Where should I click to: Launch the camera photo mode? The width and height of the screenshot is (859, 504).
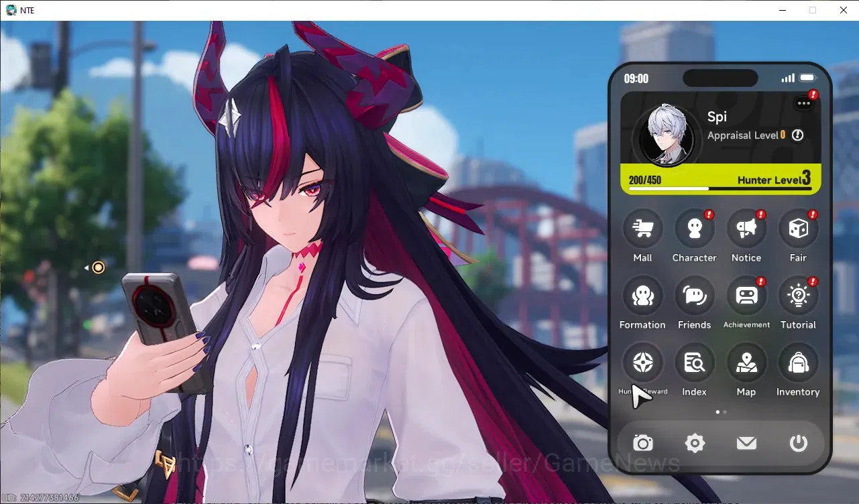pyautogui.click(x=643, y=443)
